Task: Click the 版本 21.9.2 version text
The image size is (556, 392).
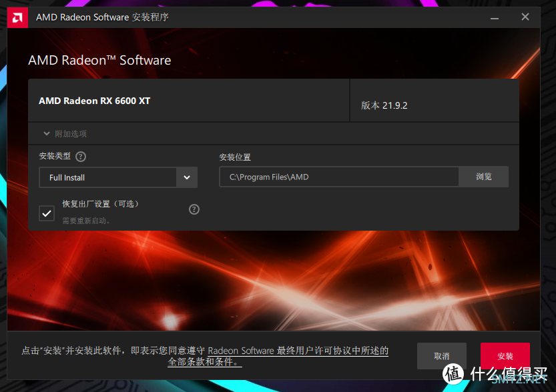Action: click(384, 105)
